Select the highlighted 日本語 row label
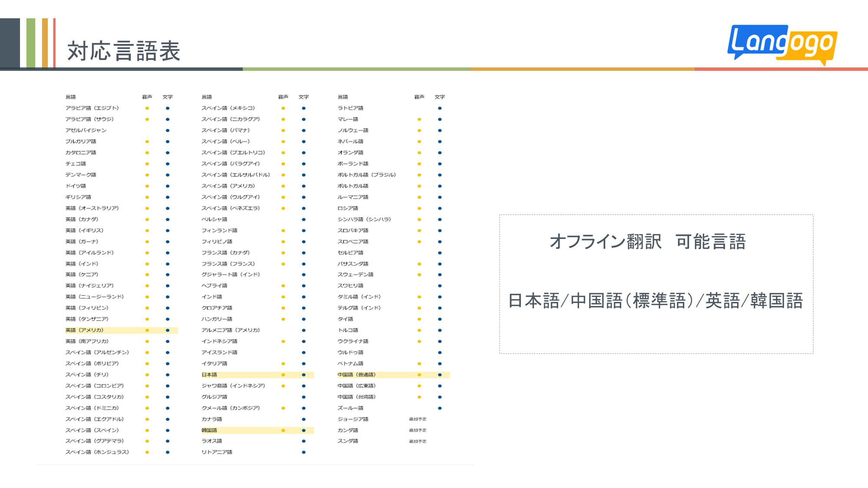The width and height of the screenshot is (868, 488). tap(209, 375)
